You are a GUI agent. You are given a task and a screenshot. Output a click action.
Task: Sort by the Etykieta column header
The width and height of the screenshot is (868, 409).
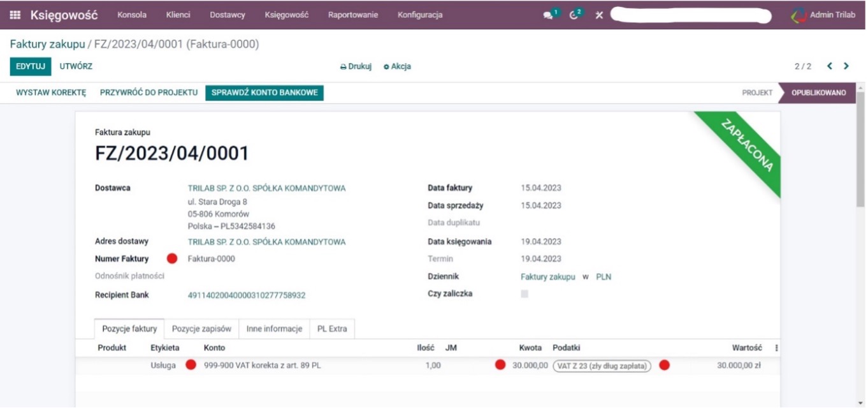pyautogui.click(x=164, y=348)
